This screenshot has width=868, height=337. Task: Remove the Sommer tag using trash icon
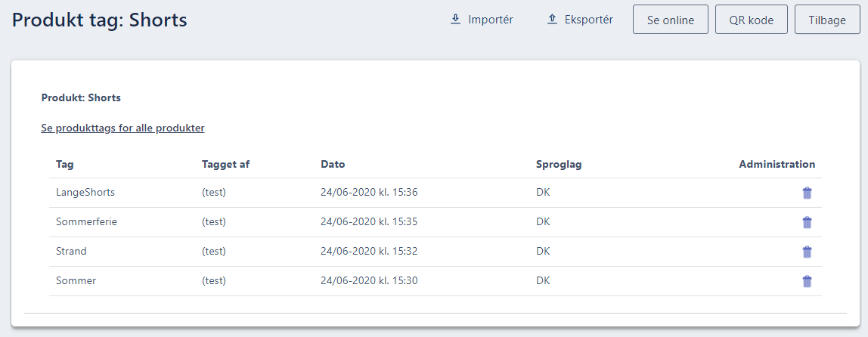pyautogui.click(x=807, y=281)
